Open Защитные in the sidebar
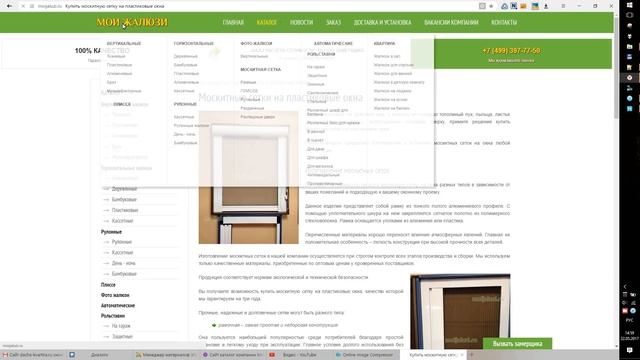The image size is (640, 360). tap(122, 337)
